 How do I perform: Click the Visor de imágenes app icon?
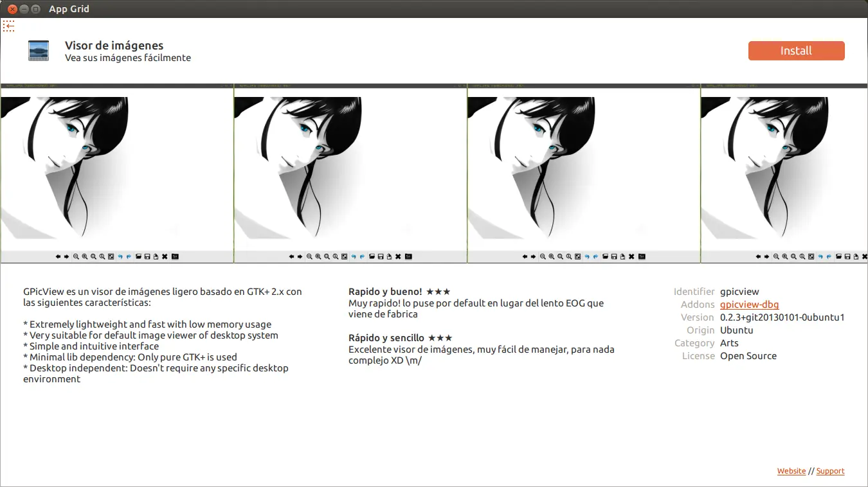tap(39, 51)
